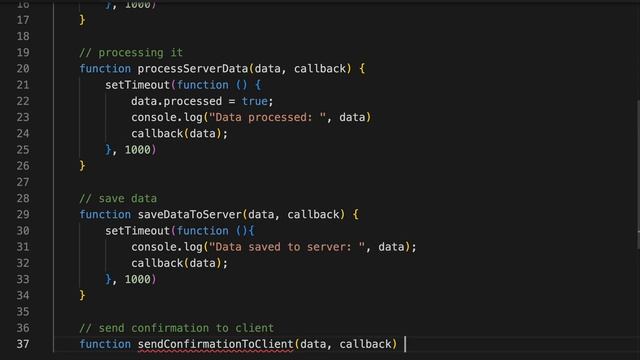The image size is (640, 360).
Task: Click the comment '// processing it'
Action: (131, 53)
